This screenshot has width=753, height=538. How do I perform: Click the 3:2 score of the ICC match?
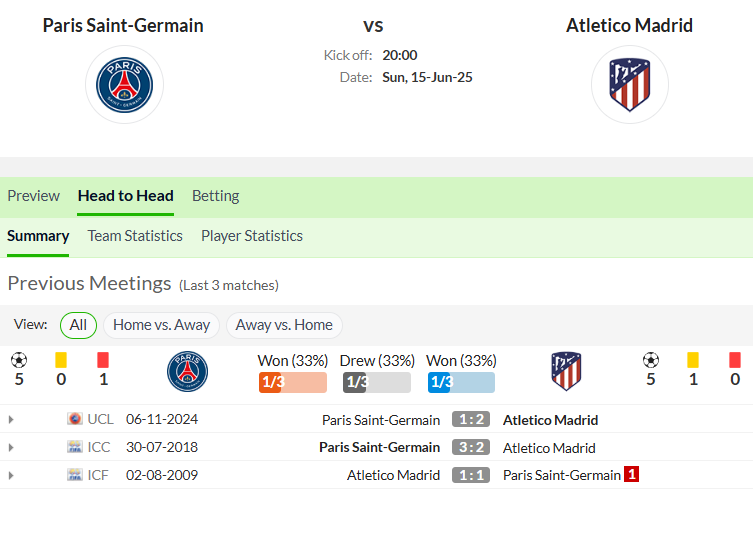click(471, 447)
